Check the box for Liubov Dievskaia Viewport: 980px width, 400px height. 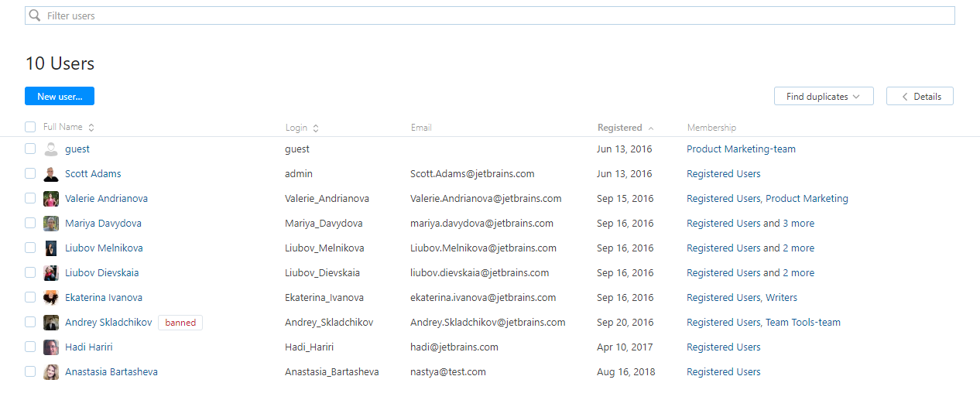tap(30, 272)
